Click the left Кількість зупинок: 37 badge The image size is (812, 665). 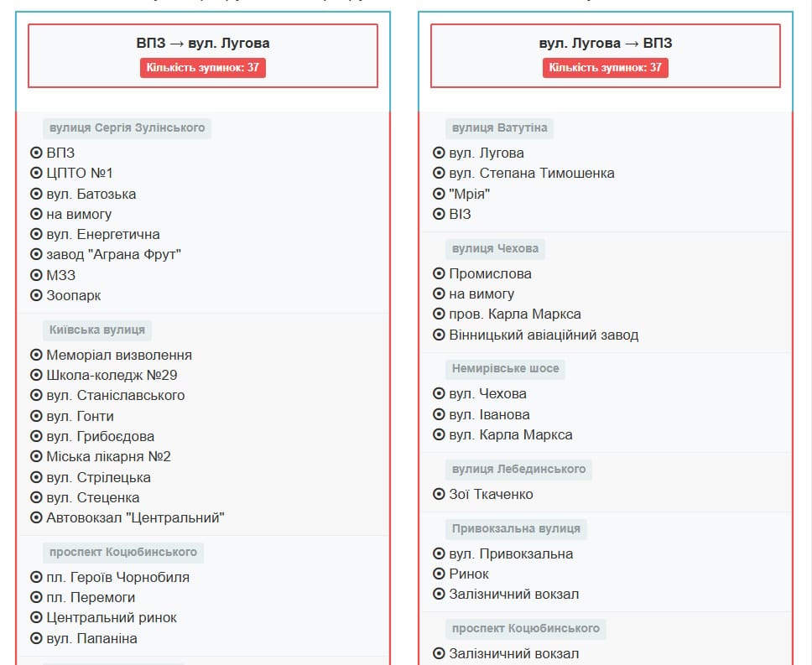pyautogui.click(x=203, y=67)
